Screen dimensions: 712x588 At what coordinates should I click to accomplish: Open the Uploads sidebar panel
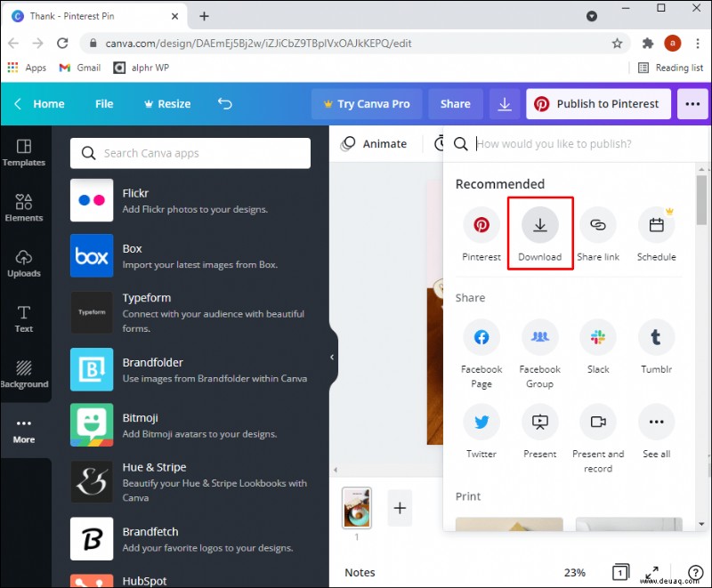coord(24,263)
